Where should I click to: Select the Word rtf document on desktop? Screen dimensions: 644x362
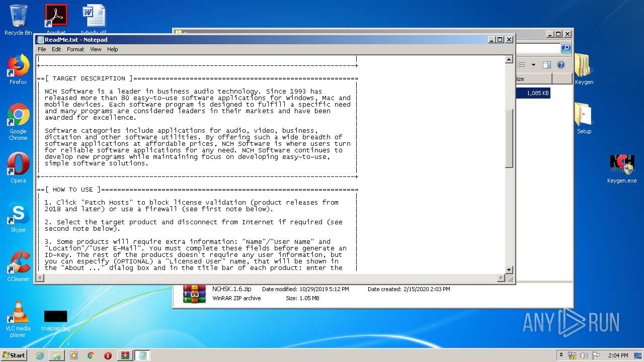pos(94,19)
